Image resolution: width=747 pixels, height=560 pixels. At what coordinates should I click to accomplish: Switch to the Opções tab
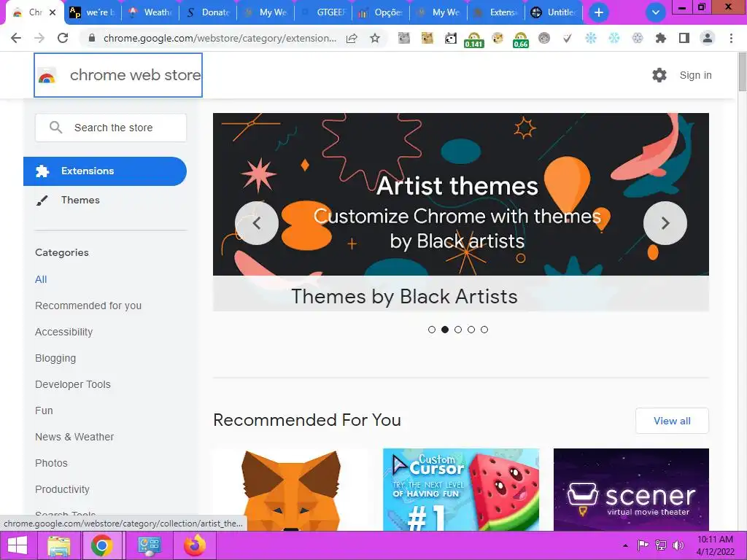381,12
